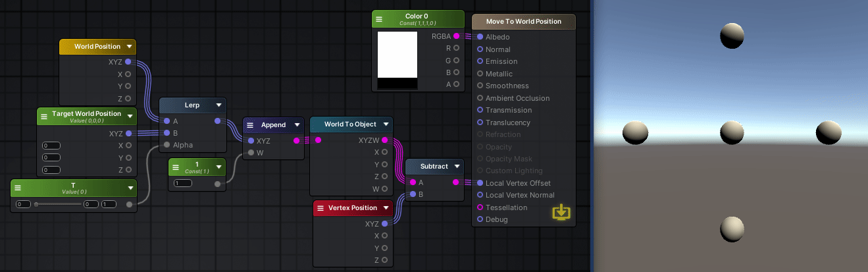Click the Target World Position Y value field
Viewport: 868px width, 272px height.
coord(51,158)
